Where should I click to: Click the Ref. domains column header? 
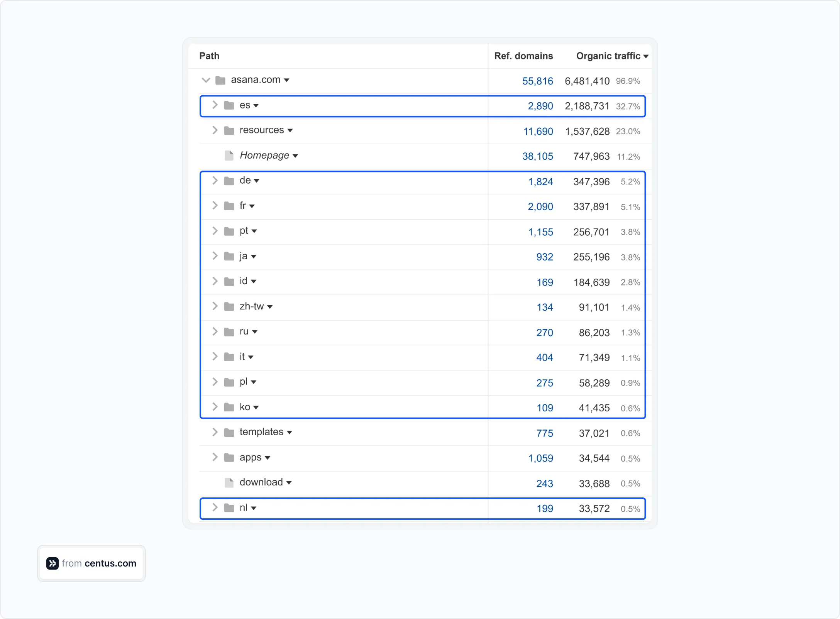[524, 56]
